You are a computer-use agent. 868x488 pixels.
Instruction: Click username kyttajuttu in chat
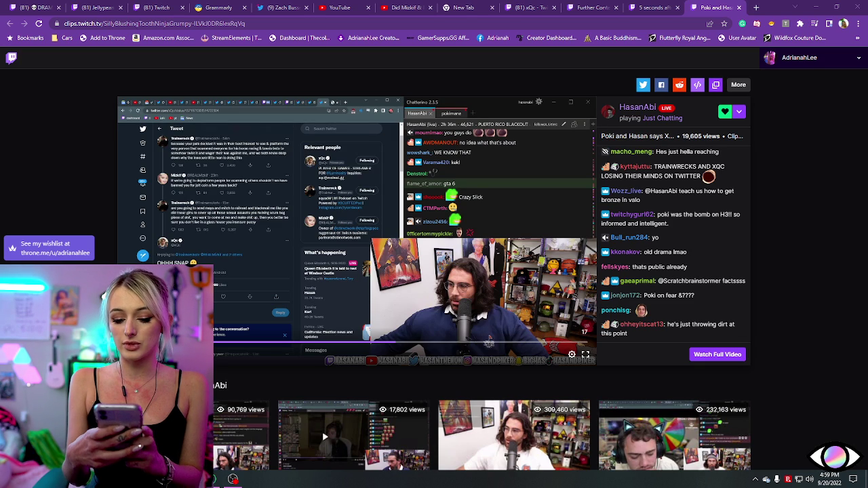pos(635,166)
